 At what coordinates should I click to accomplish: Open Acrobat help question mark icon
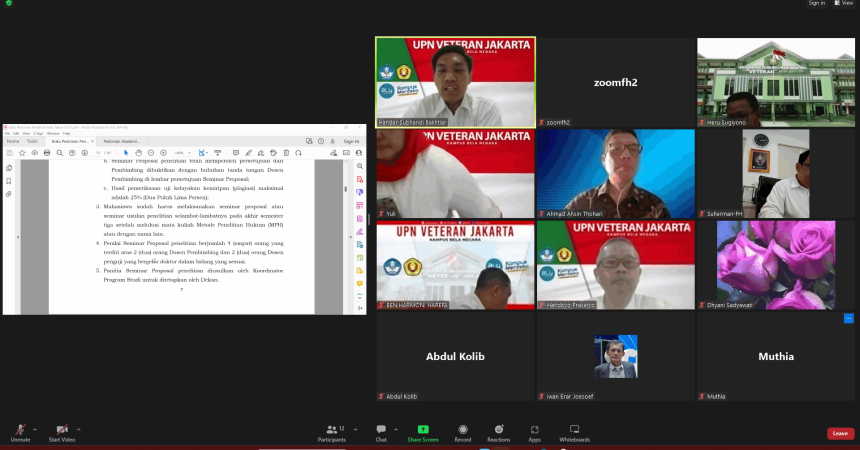[321, 141]
